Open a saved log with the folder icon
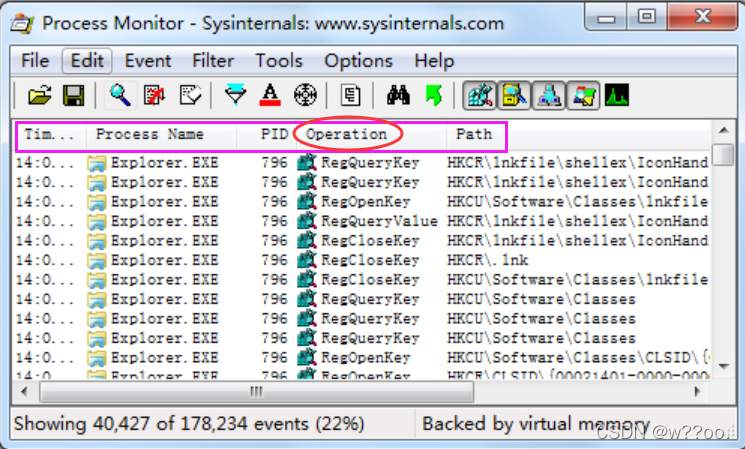The image size is (745, 449). coord(39,96)
